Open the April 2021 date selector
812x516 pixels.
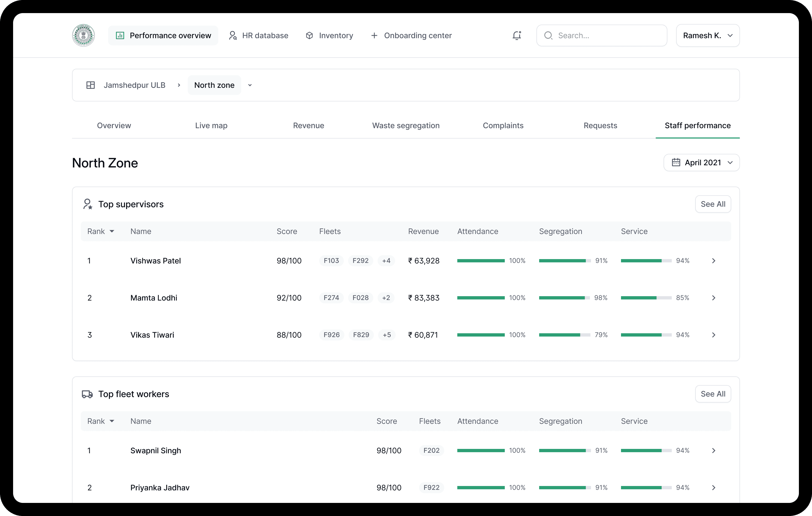click(x=701, y=163)
